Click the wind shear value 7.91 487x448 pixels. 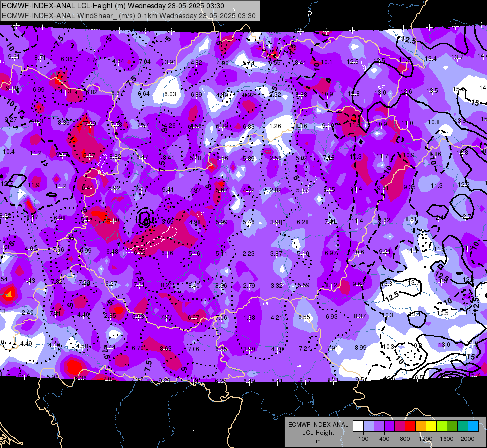point(332,348)
